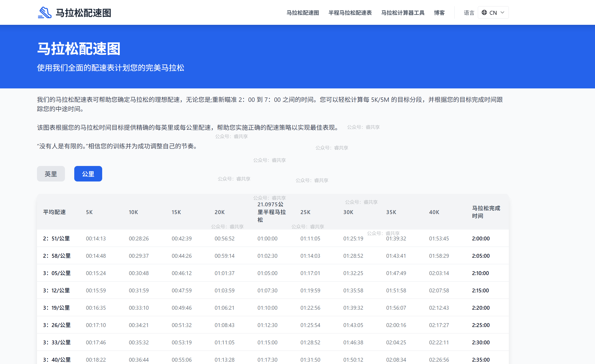
Task: Click the 5K column header
Action: coord(89,212)
